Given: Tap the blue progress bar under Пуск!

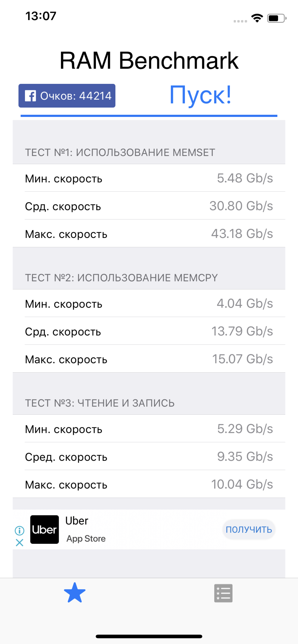Looking at the screenshot, I should 149,116.
